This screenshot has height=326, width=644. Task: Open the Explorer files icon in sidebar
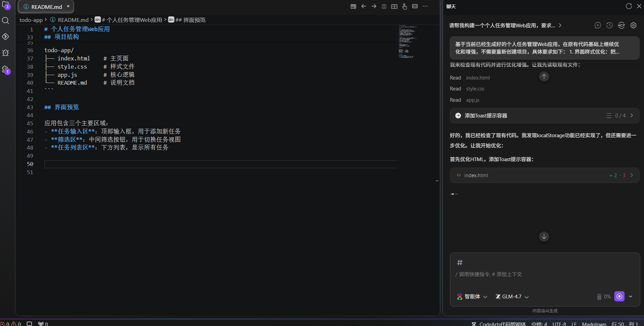6,5
